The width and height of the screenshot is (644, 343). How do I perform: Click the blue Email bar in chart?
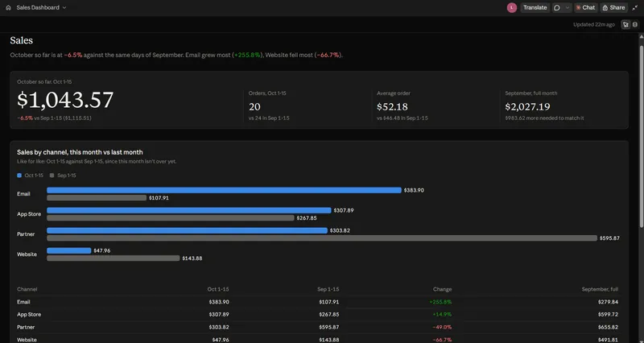(224, 190)
